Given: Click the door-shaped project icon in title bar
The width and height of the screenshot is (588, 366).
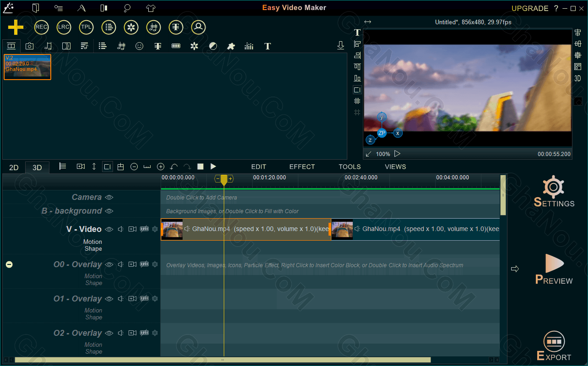Looking at the screenshot, I should pos(36,8).
